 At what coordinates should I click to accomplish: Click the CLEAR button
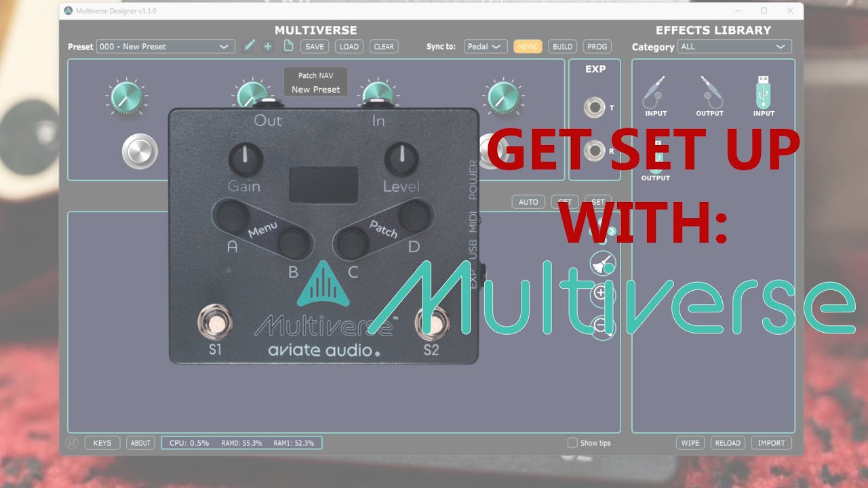(384, 47)
